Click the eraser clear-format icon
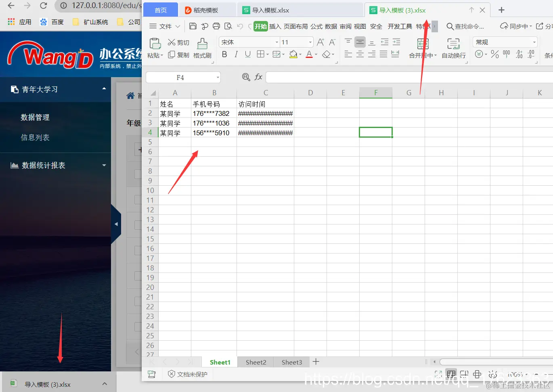 326,54
